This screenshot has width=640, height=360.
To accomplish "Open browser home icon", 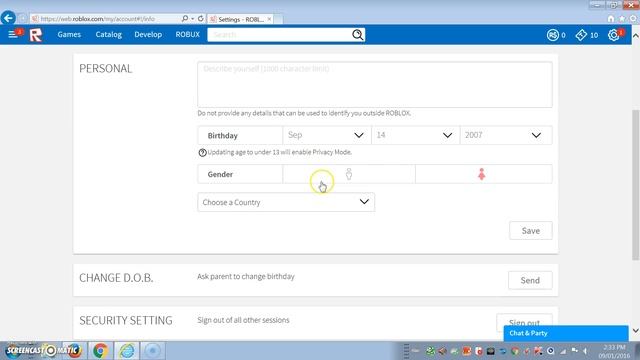I will pyautogui.click(x=611, y=19).
